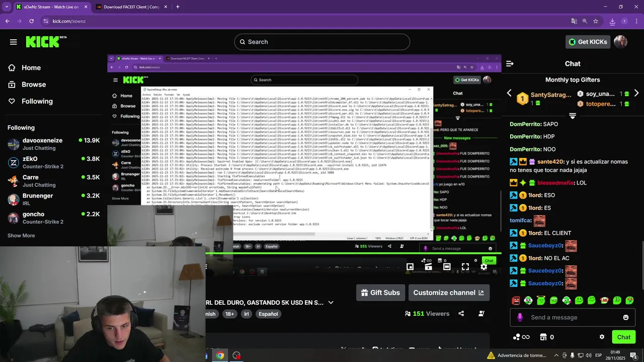Show previous top gifters
The width and height of the screenshot is (644, 362).
click(x=509, y=94)
